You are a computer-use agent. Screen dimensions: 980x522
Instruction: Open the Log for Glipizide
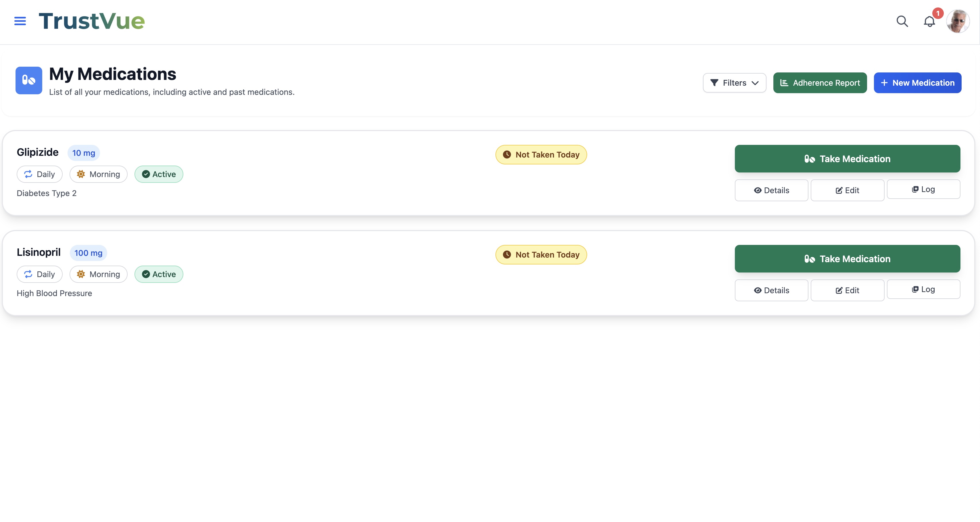click(x=924, y=189)
